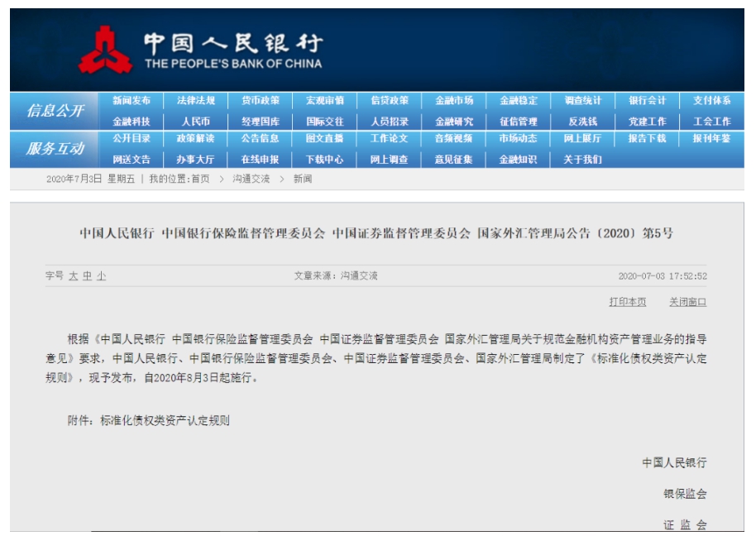The width and height of the screenshot is (756, 536).
Task: Open 人民币 navigation item
Action: click(196, 121)
